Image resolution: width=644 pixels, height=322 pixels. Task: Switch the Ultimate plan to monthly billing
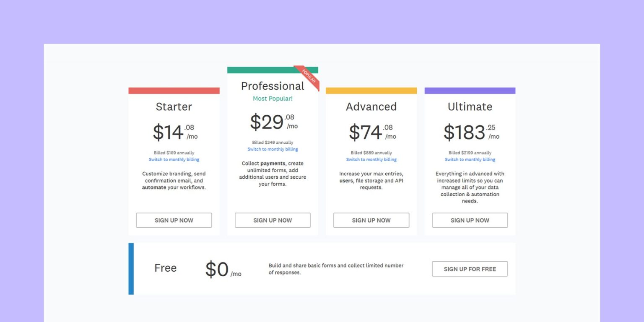click(470, 159)
